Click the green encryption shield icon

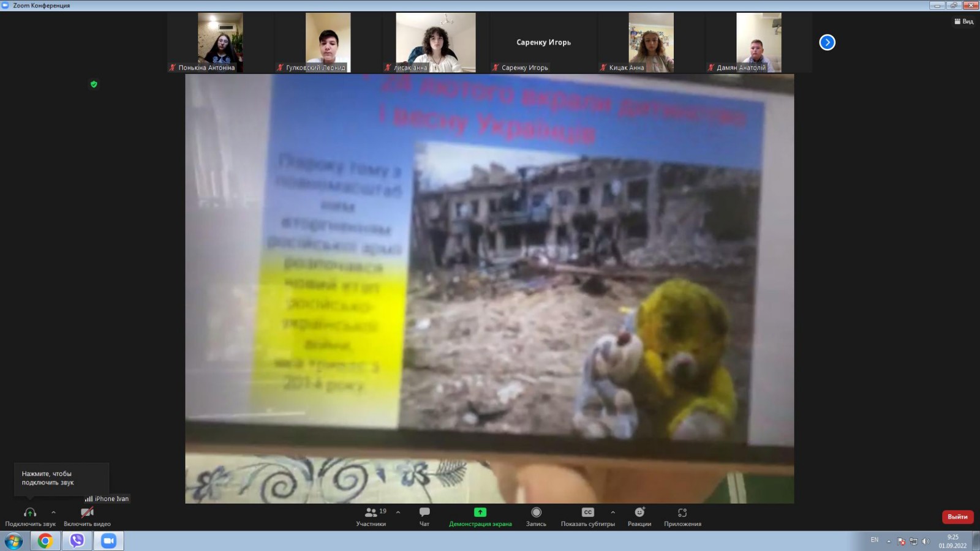point(94,84)
